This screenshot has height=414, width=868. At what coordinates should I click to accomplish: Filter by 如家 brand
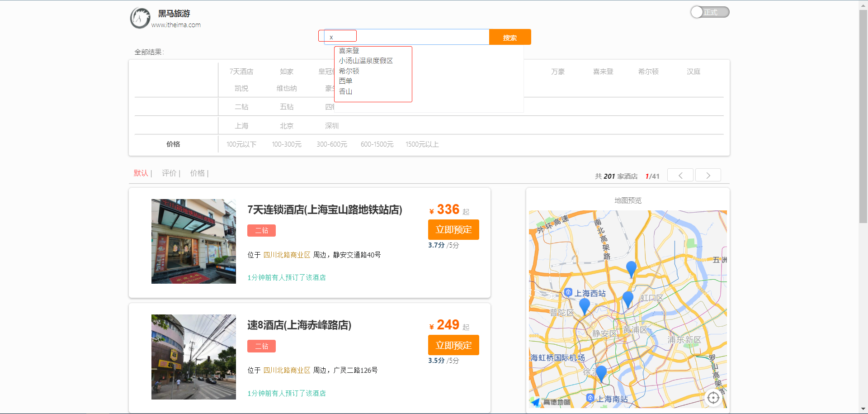pos(287,71)
